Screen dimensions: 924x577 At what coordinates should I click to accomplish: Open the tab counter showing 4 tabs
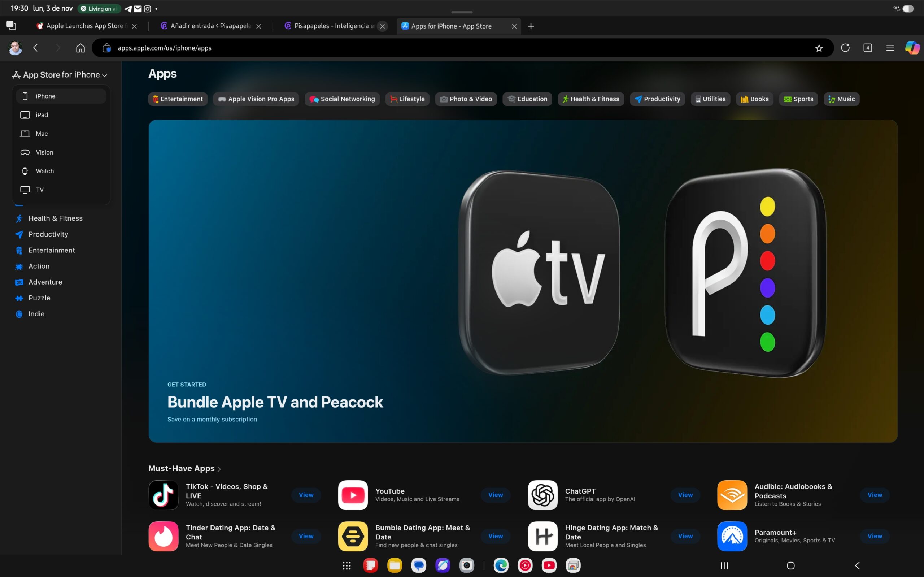(868, 48)
